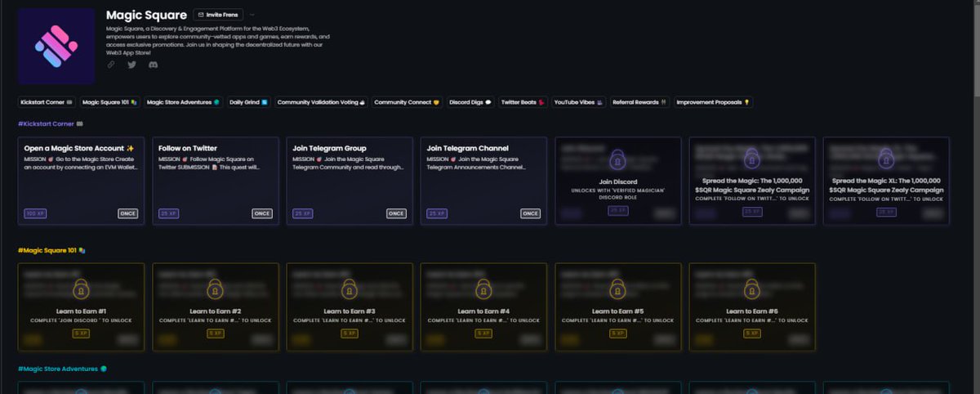Click the Learn to Earn #3 title
Viewport: 980px width, 394px height.
click(350, 311)
